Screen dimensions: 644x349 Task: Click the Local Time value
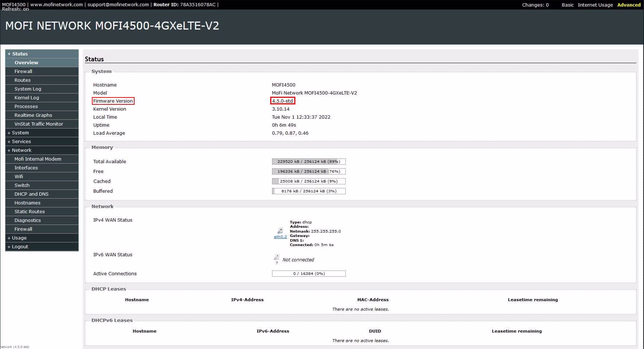[301, 117]
